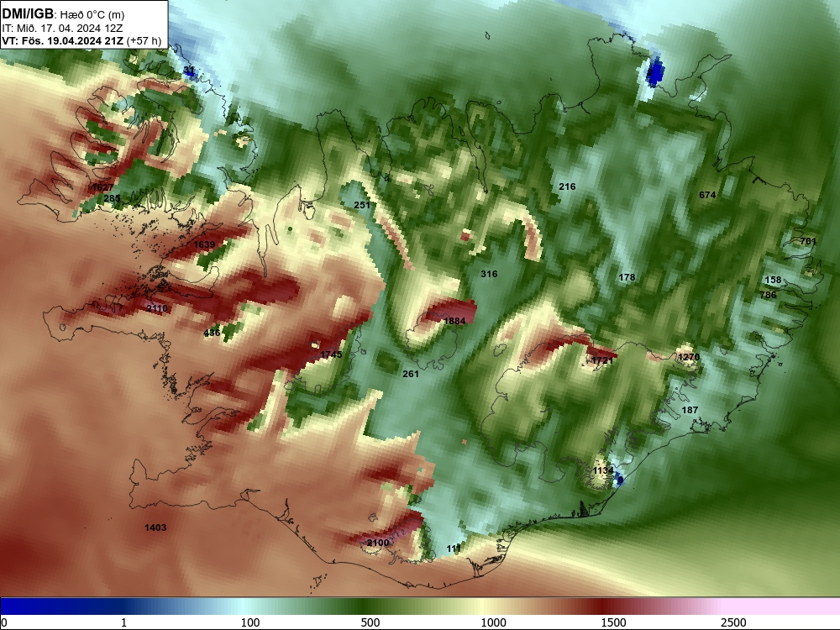Click the 100 label on the color scale
Image resolution: width=840 pixels, height=630 pixels.
[x=250, y=622]
